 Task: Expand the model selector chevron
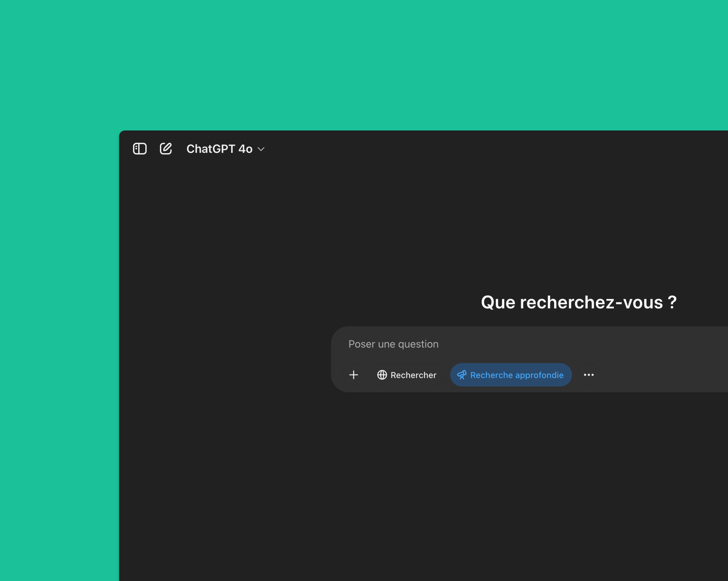pos(260,149)
